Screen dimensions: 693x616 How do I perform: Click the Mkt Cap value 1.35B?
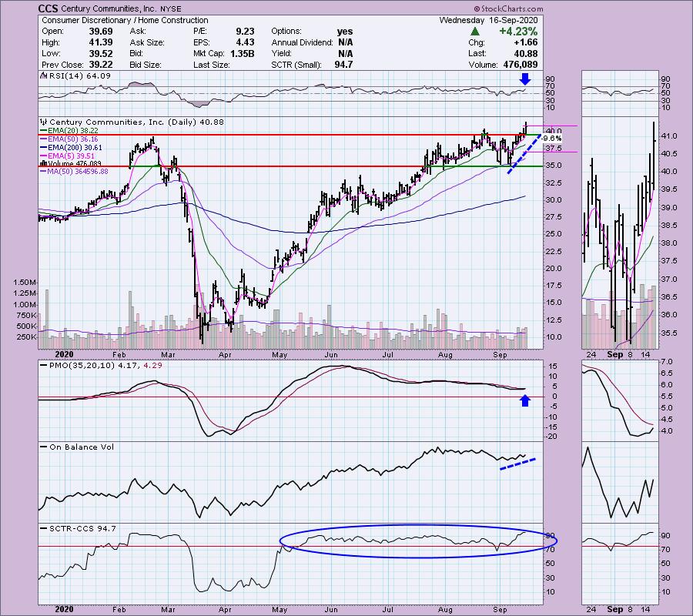pyautogui.click(x=243, y=53)
